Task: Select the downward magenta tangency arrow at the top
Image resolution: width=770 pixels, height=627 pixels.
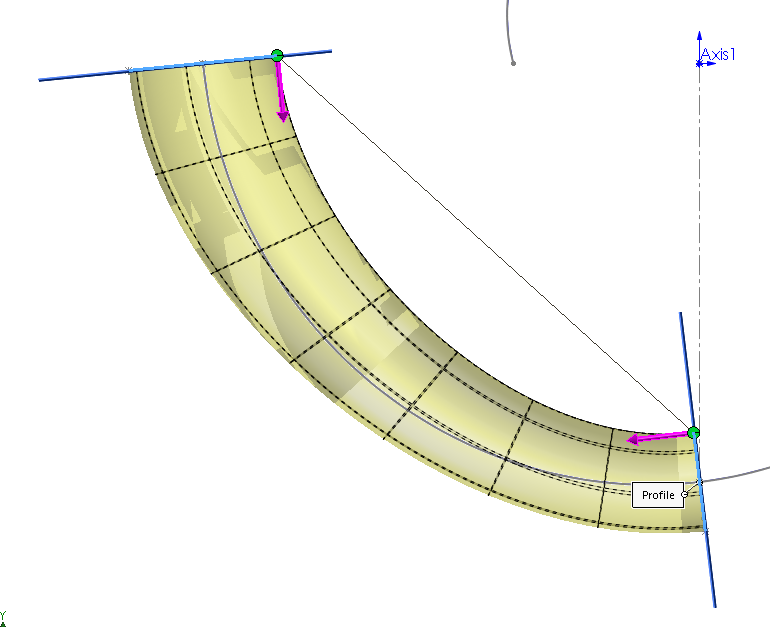Action: point(281,95)
